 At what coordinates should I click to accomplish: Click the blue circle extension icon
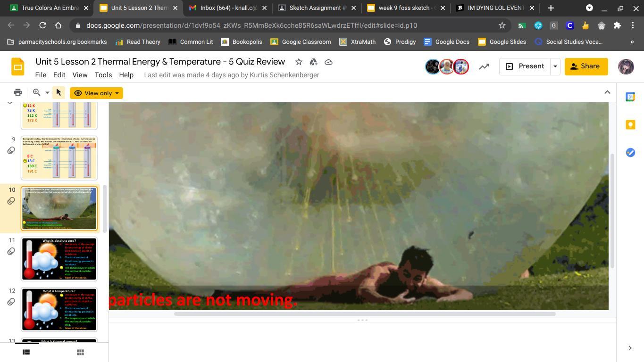click(x=538, y=25)
